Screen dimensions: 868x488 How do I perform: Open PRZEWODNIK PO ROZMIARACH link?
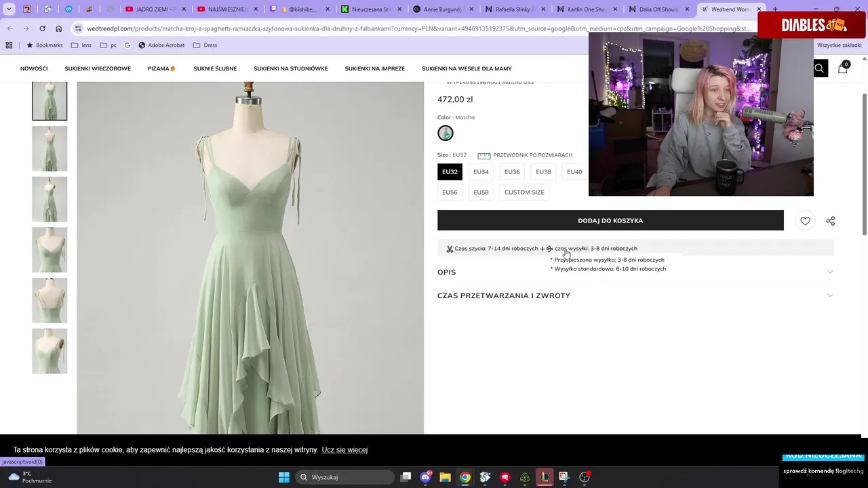(x=532, y=155)
